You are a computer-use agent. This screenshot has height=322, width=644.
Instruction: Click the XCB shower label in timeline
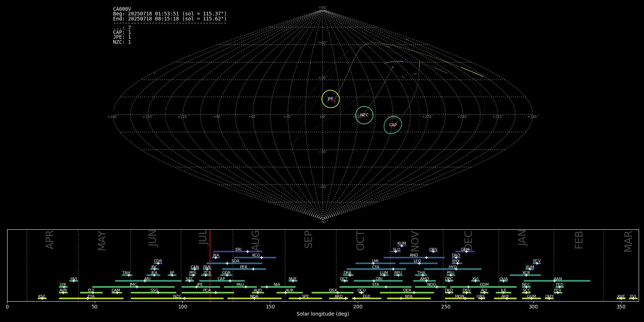click(x=526, y=273)
